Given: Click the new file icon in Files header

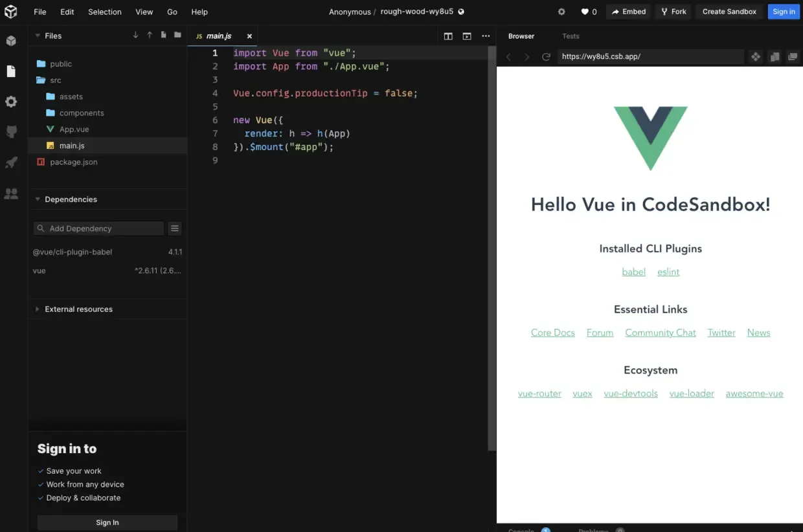Looking at the screenshot, I should tap(163, 36).
